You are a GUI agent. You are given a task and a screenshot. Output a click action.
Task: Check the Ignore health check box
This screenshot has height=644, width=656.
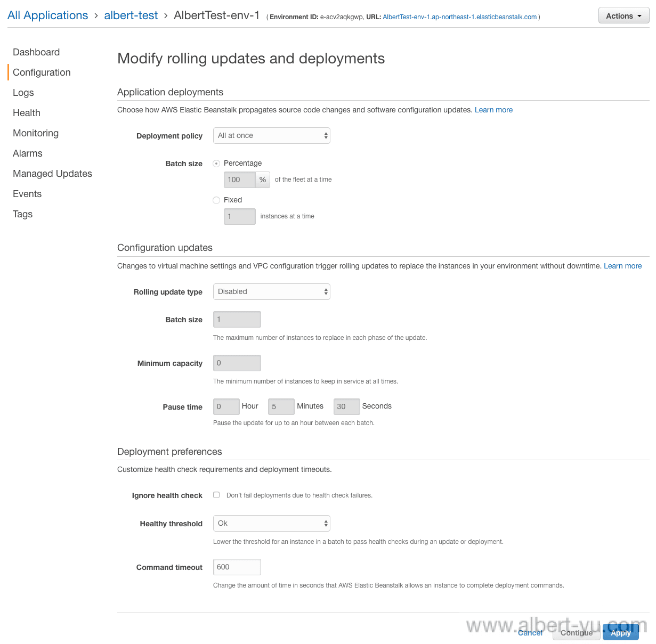coord(216,495)
